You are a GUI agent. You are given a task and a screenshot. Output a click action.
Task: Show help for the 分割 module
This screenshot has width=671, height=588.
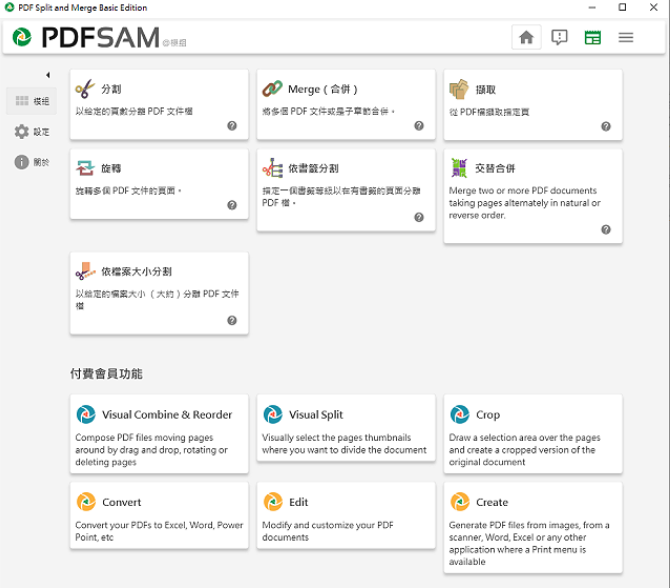(232, 126)
